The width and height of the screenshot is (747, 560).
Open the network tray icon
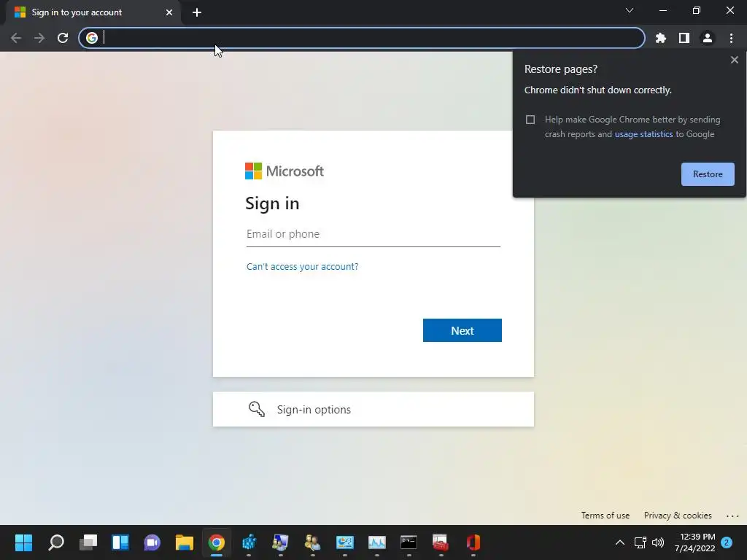(x=640, y=542)
